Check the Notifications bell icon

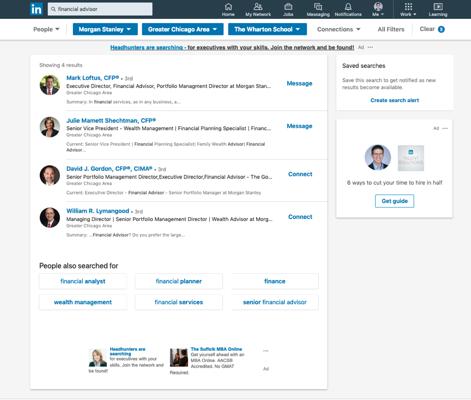(348, 7)
